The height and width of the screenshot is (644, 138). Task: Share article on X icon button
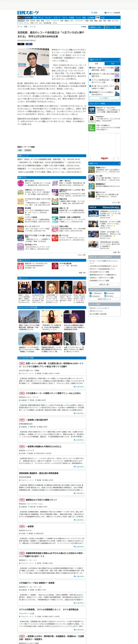[21, 44]
